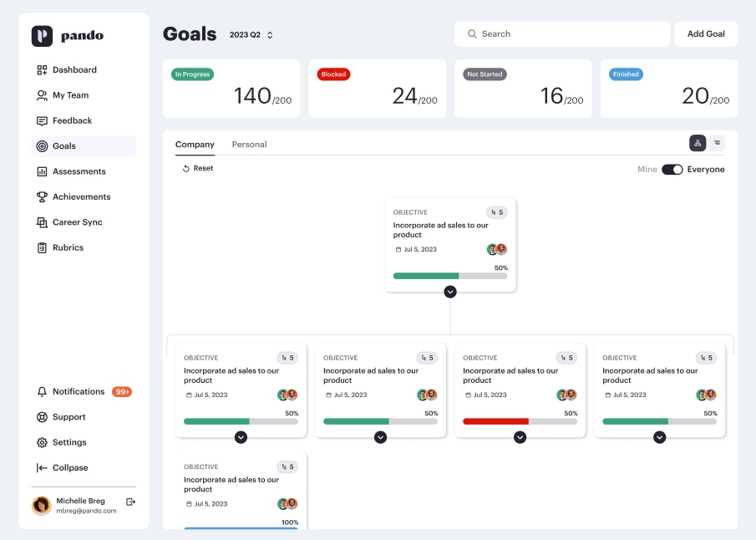756x540 pixels.
Task: Open the Dashboard icon in sidebar
Action: (42, 70)
